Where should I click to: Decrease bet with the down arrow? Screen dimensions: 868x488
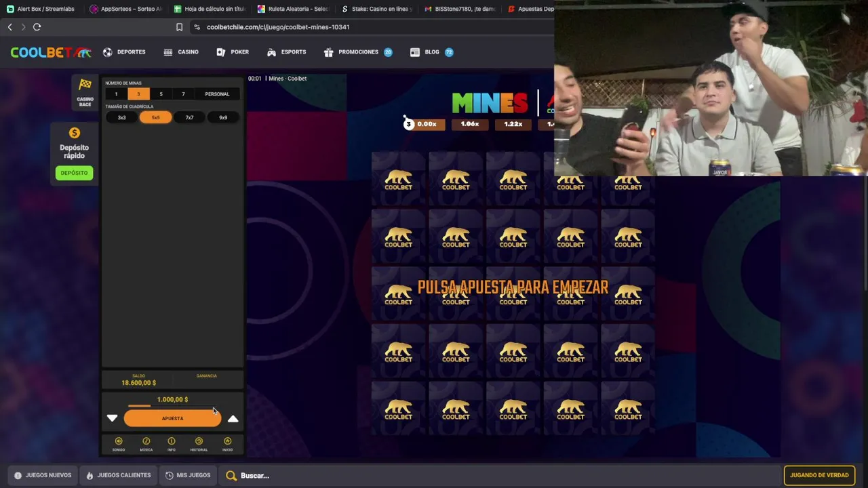113,419
